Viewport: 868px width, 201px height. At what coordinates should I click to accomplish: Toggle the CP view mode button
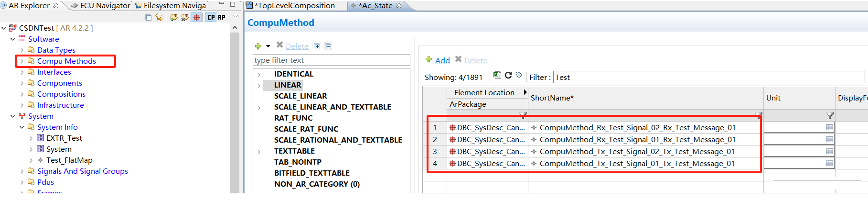click(x=211, y=18)
